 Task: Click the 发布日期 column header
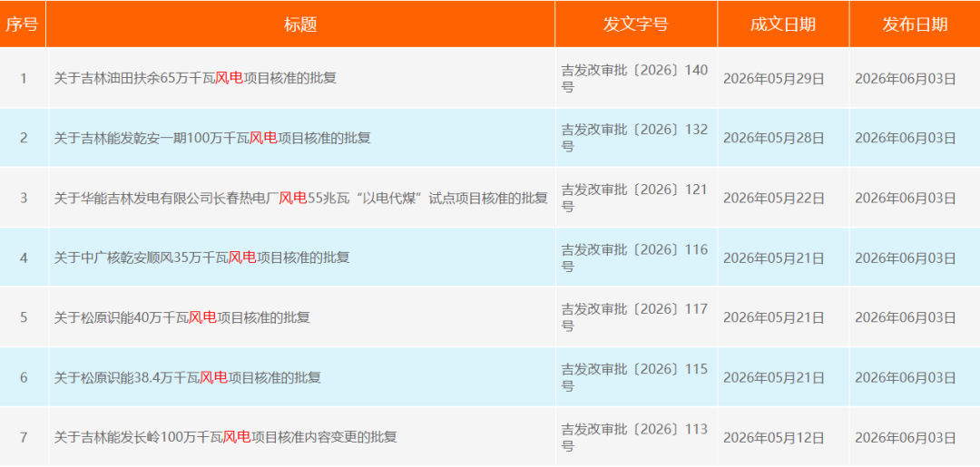pyautogui.click(x=915, y=24)
